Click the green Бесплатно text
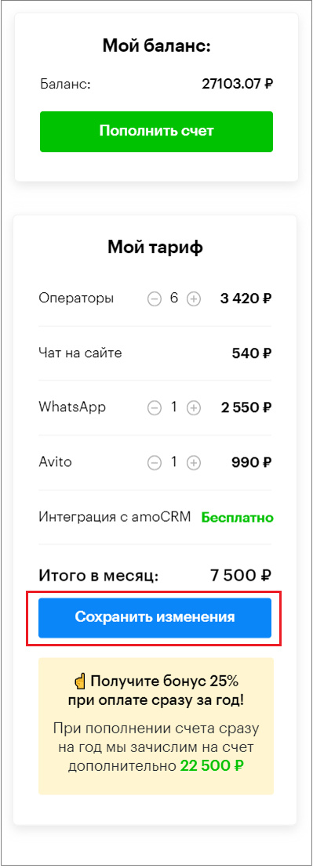The width and height of the screenshot is (313, 868). pos(237,518)
